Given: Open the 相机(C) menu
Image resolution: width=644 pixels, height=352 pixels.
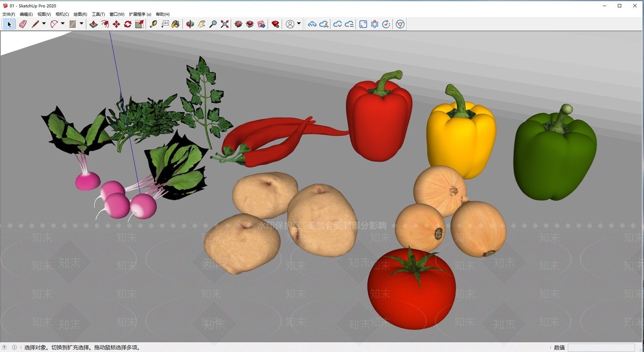Looking at the screenshot, I should [x=62, y=14].
